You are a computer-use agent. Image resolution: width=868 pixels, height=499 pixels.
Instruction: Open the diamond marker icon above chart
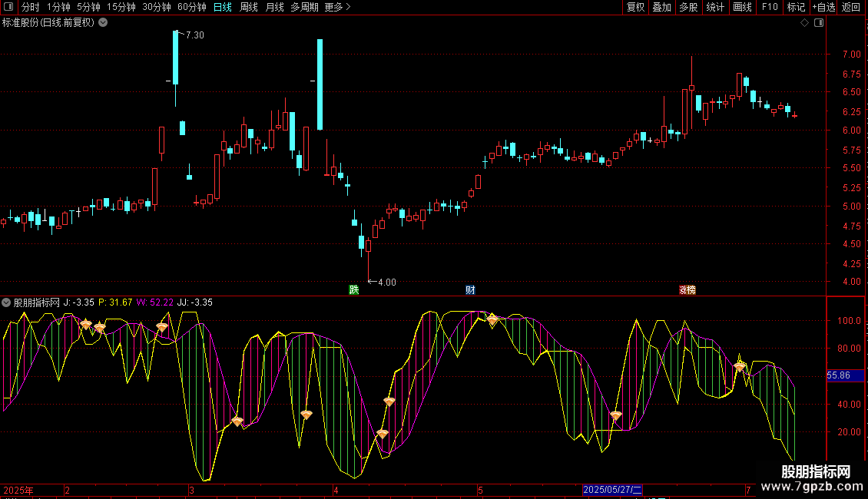pyautogui.click(x=804, y=23)
